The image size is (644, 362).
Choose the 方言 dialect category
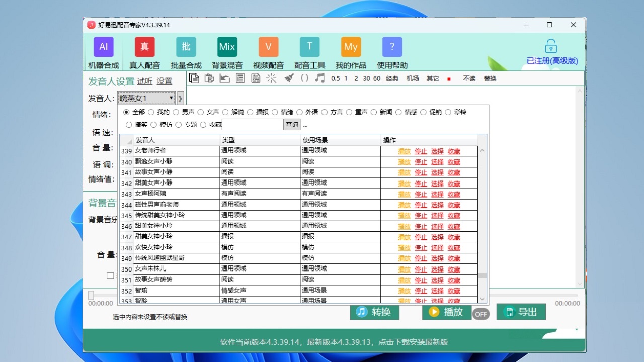tap(325, 112)
